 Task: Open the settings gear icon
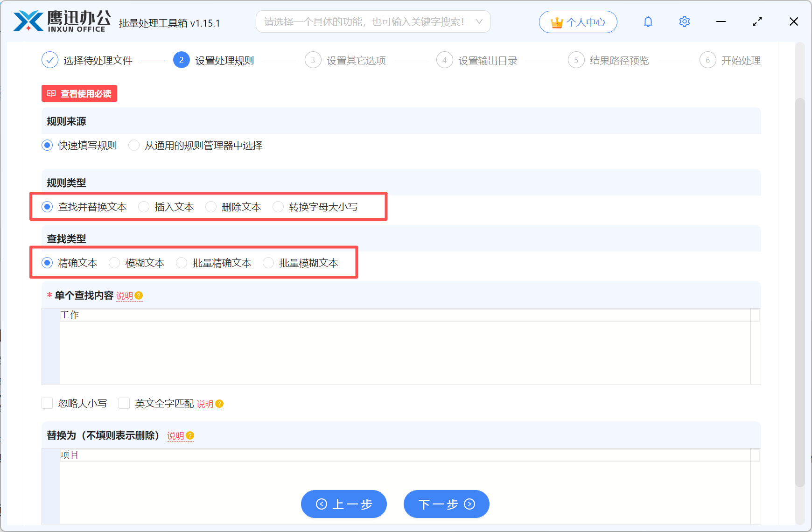[685, 21]
